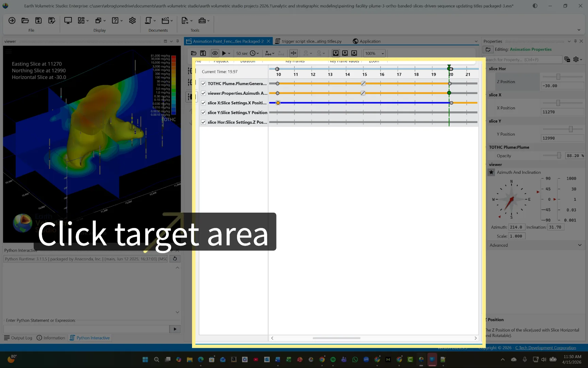Open Windows taskbar search
The height and width of the screenshot is (368, 588).
point(157,359)
